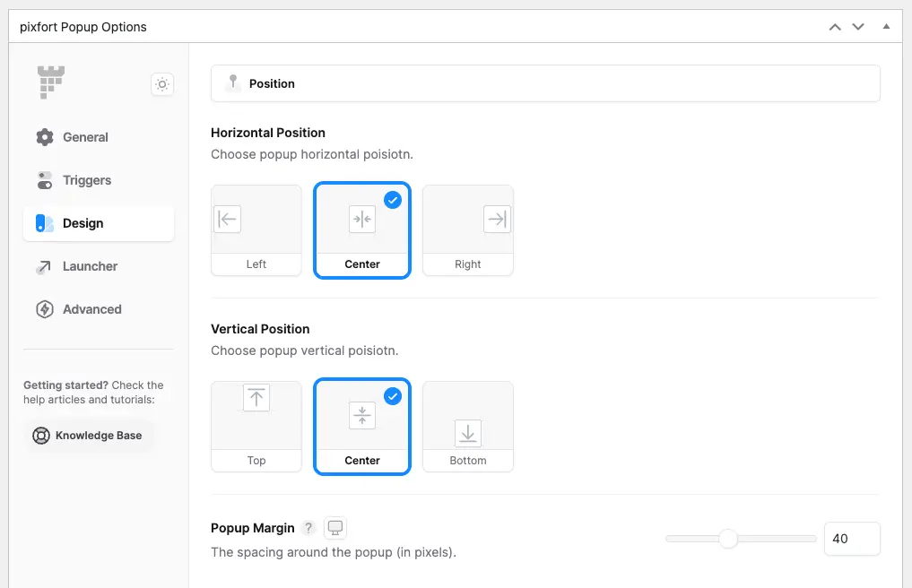Open the Design tab

tap(99, 223)
